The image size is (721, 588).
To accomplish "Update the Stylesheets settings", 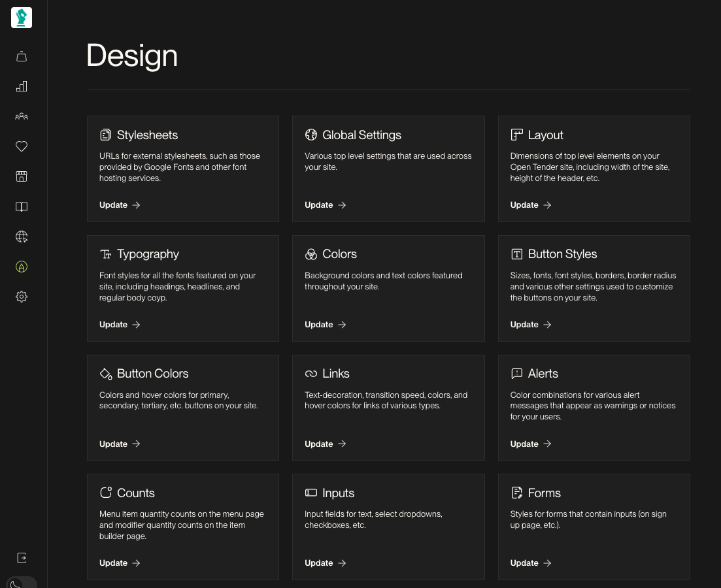I will (120, 205).
